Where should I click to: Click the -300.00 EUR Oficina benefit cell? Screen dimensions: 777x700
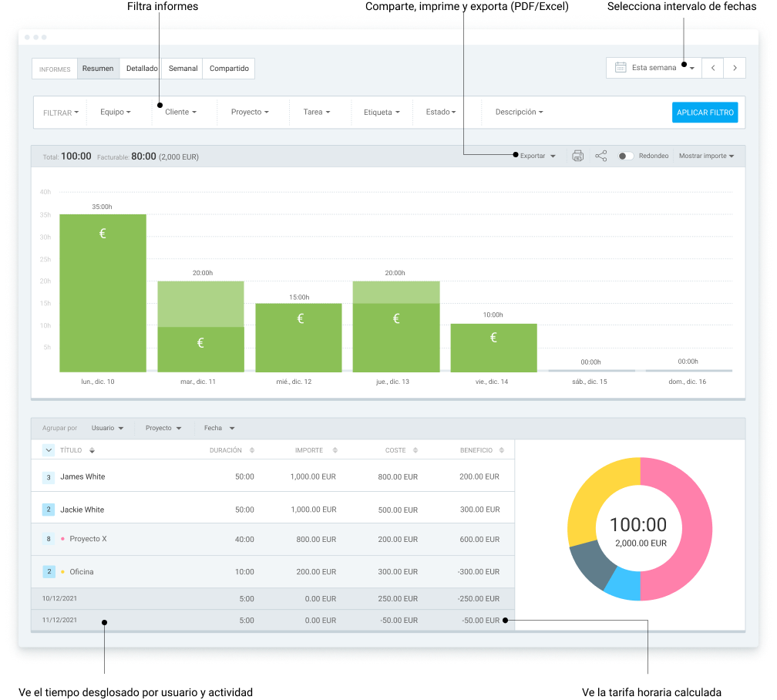point(478,571)
